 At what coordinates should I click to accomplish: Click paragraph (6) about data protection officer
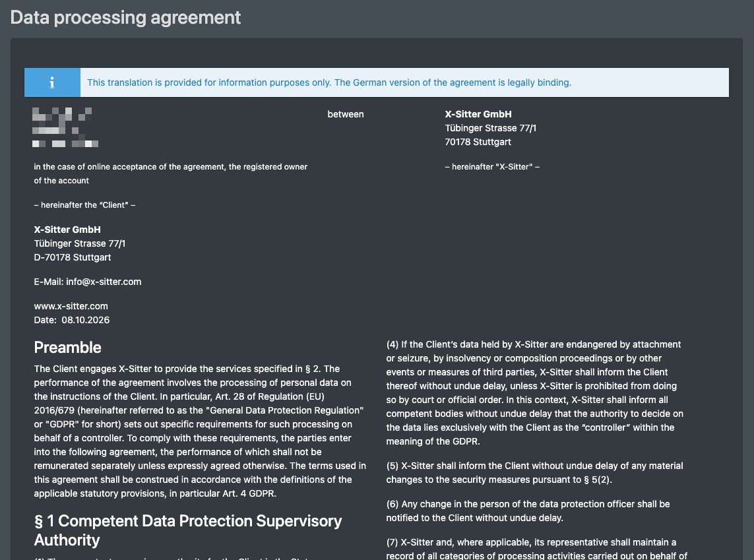coord(528,511)
